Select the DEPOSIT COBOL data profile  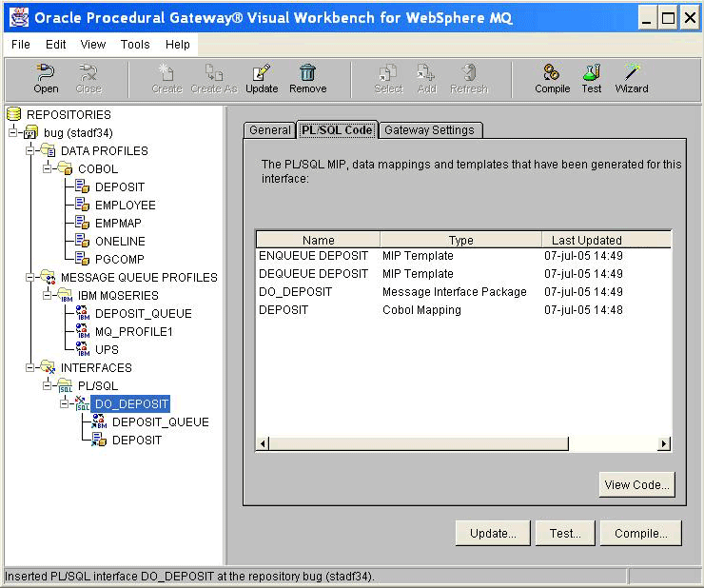coord(120,187)
